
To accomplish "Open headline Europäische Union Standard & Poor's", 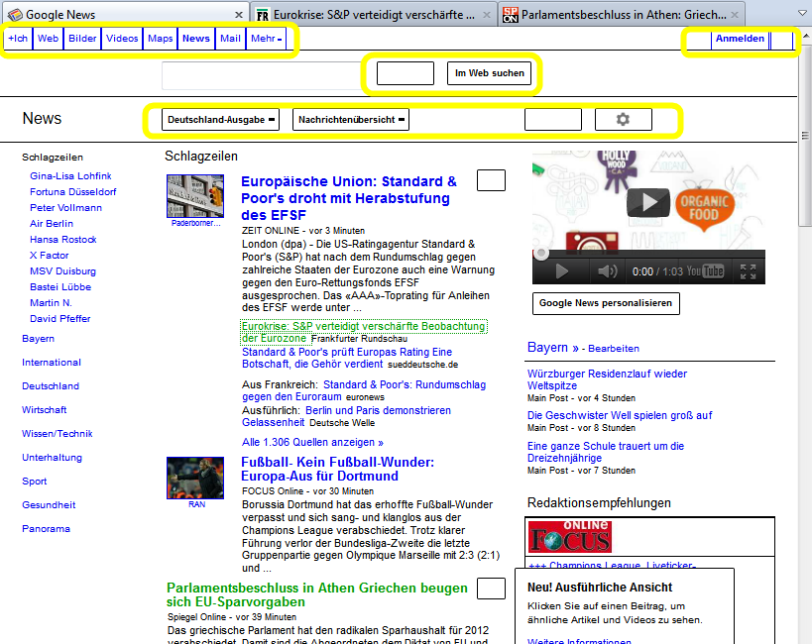I will coord(349,198).
